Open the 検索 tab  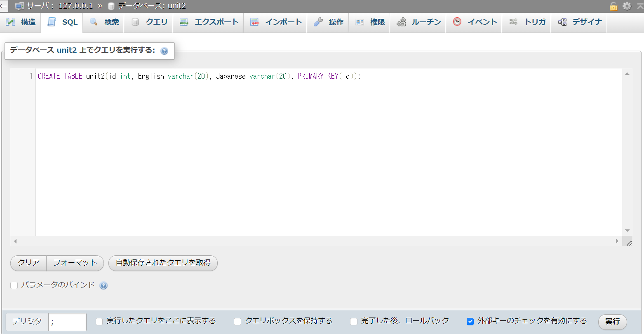pos(104,22)
